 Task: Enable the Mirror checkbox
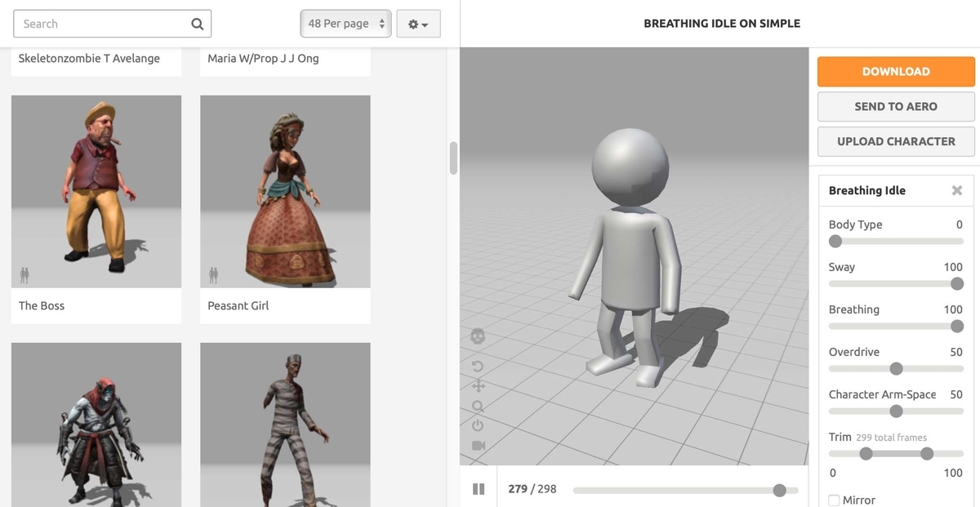(x=834, y=500)
